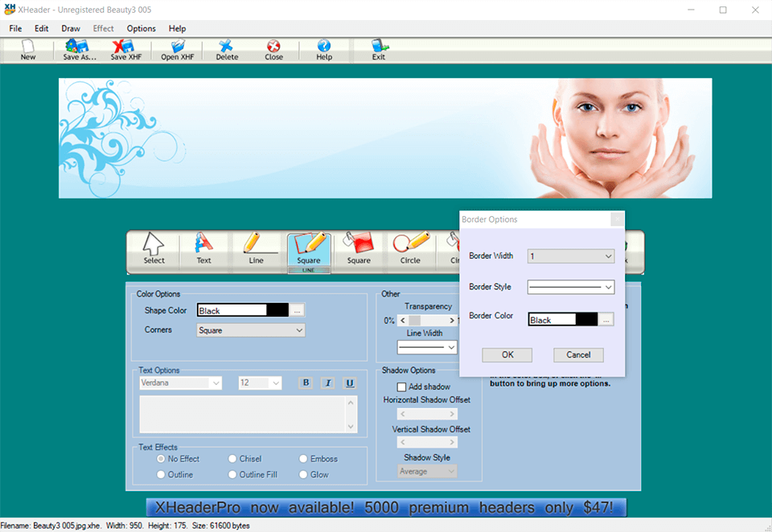772x532 pixels.
Task: Click the header banner image preview
Action: tap(385, 138)
